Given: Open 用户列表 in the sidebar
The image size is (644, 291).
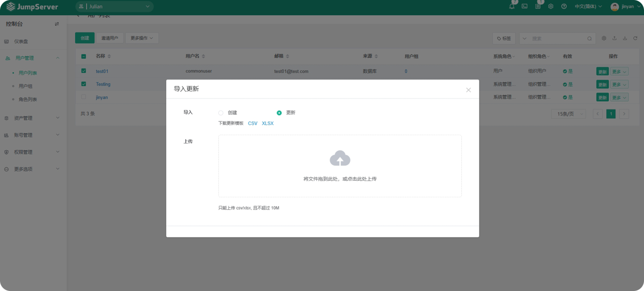Looking at the screenshot, I should click(x=28, y=73).
